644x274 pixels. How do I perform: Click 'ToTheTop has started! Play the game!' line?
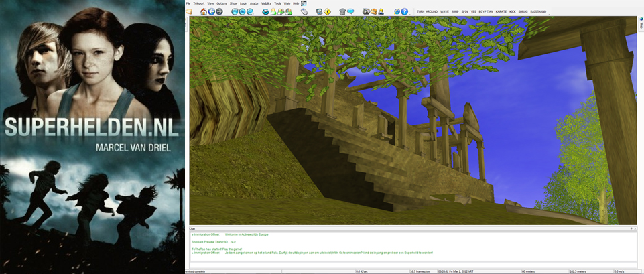coord(217,249)
